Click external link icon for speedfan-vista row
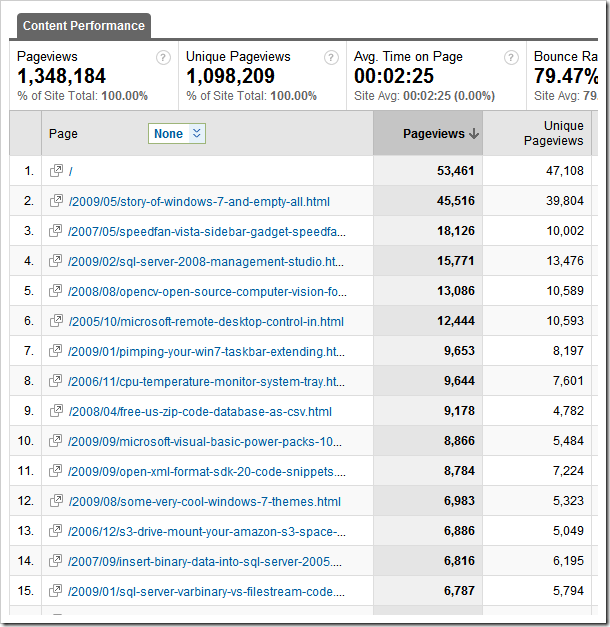Image resolution: width=610 pixels, height=627 pixels. tap(57, 231)
